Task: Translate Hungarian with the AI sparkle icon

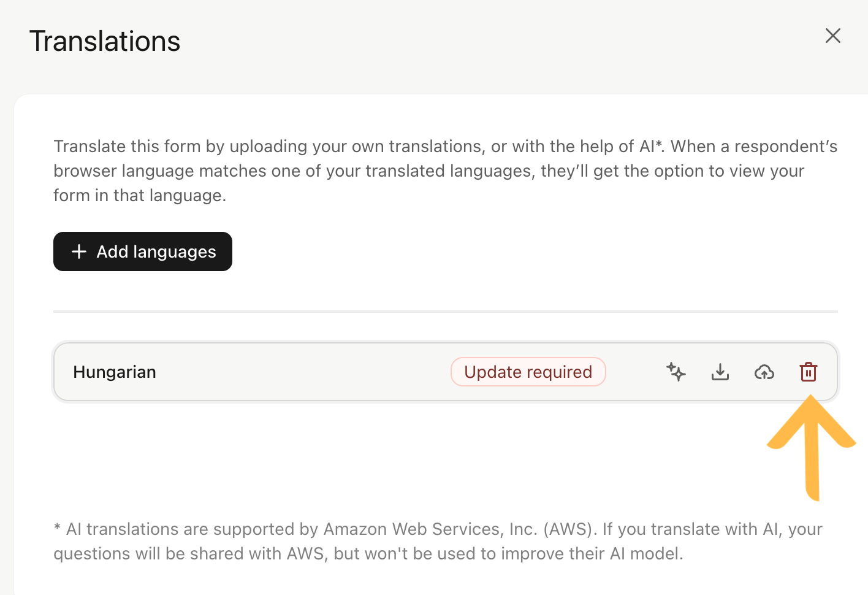Action: (x=676, y=372)
